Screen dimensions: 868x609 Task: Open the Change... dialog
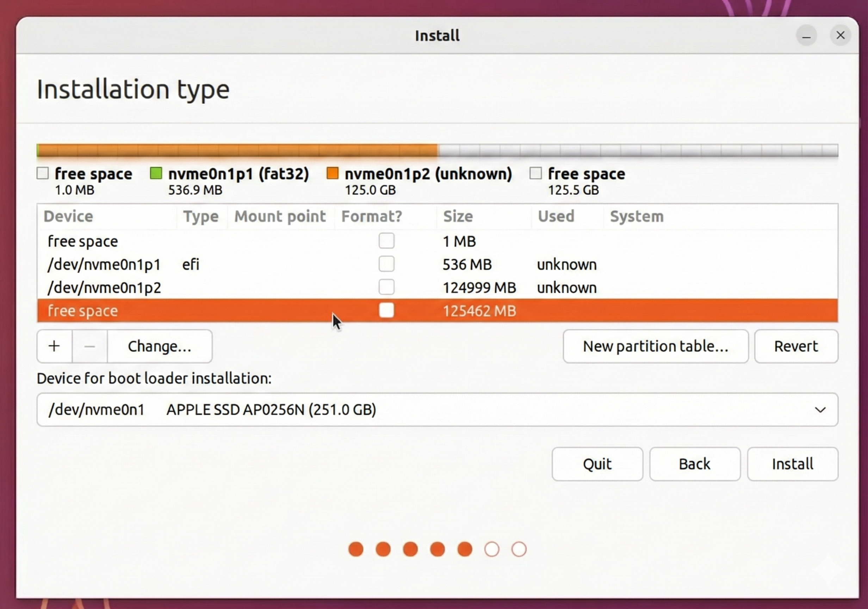click(160, 346)
